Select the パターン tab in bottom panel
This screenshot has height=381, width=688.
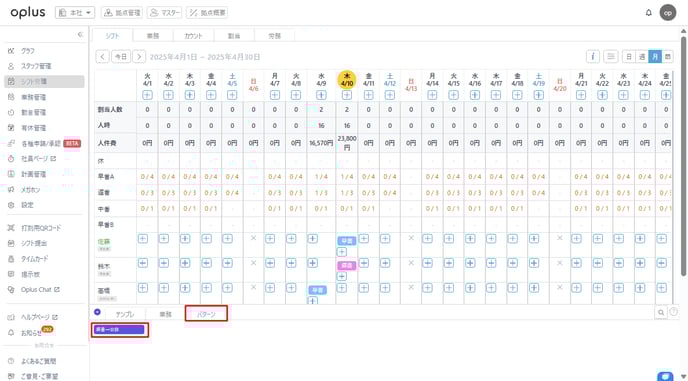[x=206, y=314]
